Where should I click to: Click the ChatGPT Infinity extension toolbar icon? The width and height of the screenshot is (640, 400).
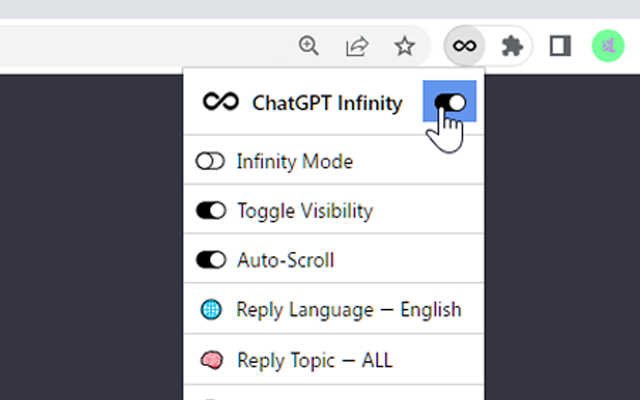[464, 46]
